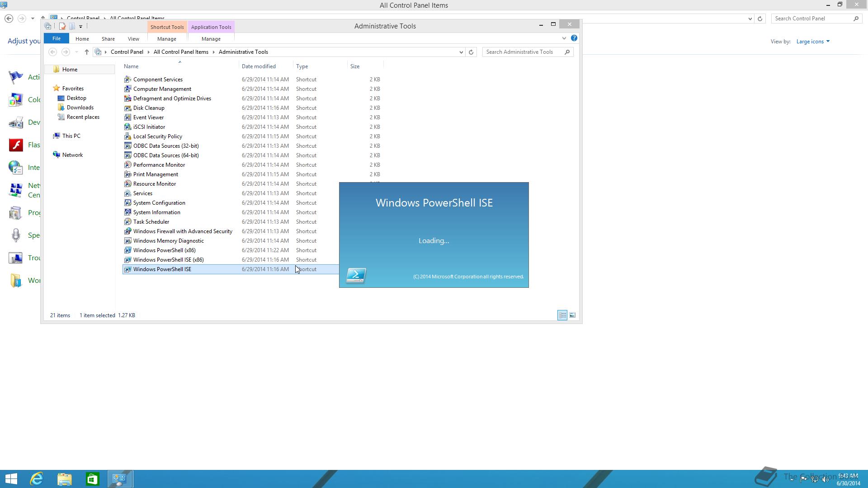The height and width of the screenshot is (488, 868).
Task: Click the Windows Start button
Action: (11, 479)
